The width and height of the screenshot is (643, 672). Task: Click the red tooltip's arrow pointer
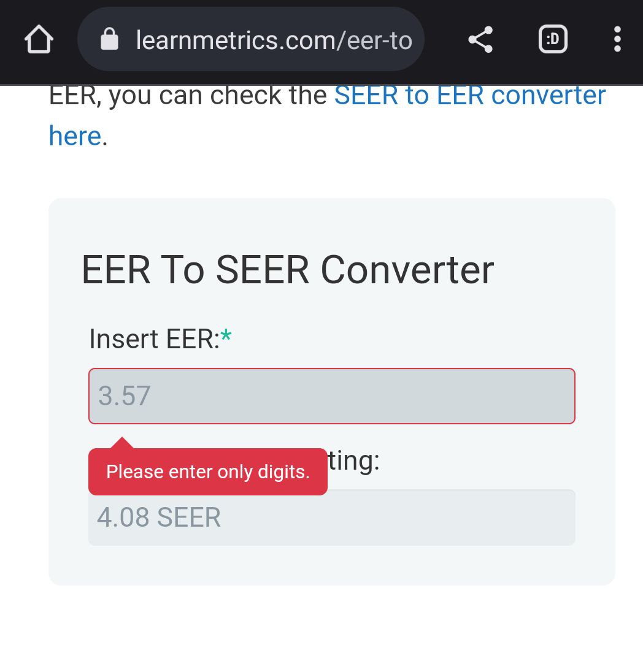coord(122,443)
